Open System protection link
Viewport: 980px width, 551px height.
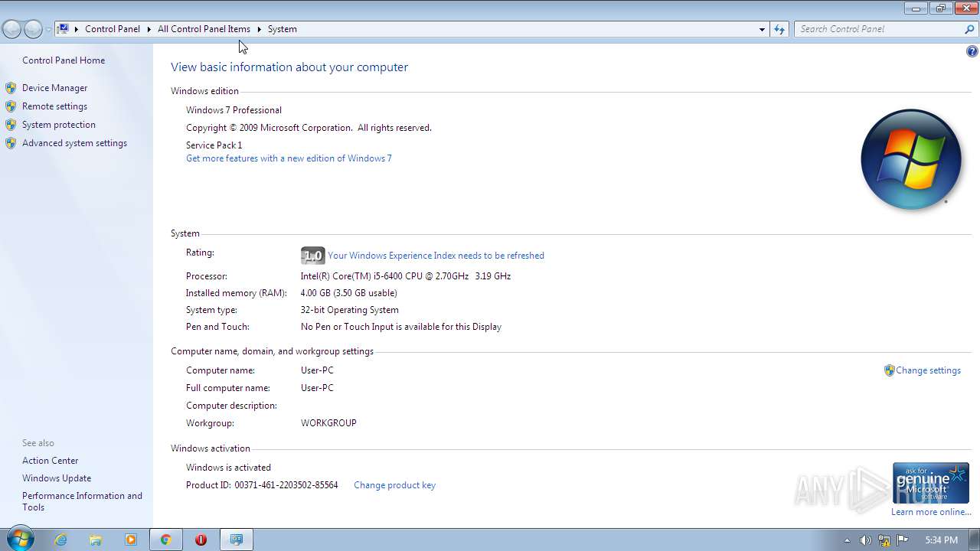click(59, 125)
